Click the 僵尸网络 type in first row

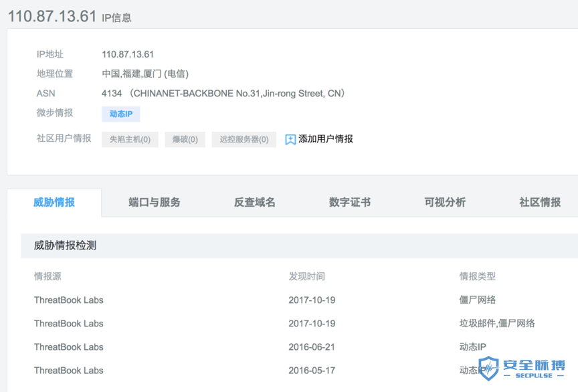point(478,300)
